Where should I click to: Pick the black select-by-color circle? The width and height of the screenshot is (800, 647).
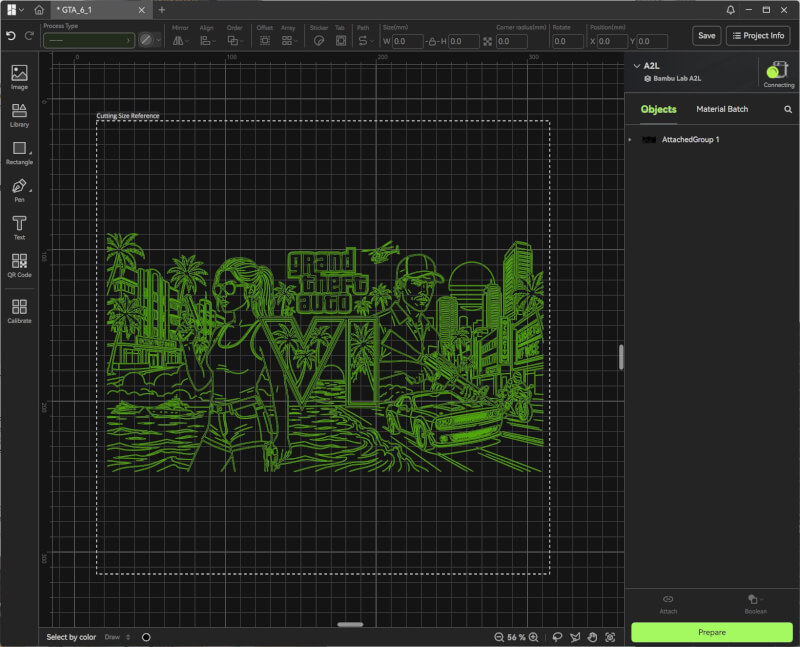click(x=146, y=637)
